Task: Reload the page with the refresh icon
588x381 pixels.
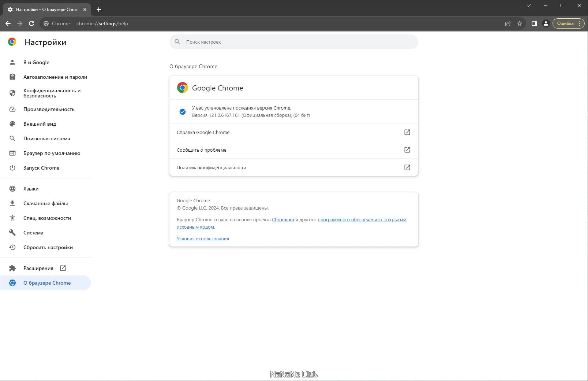Action: (x=31, y=23)
